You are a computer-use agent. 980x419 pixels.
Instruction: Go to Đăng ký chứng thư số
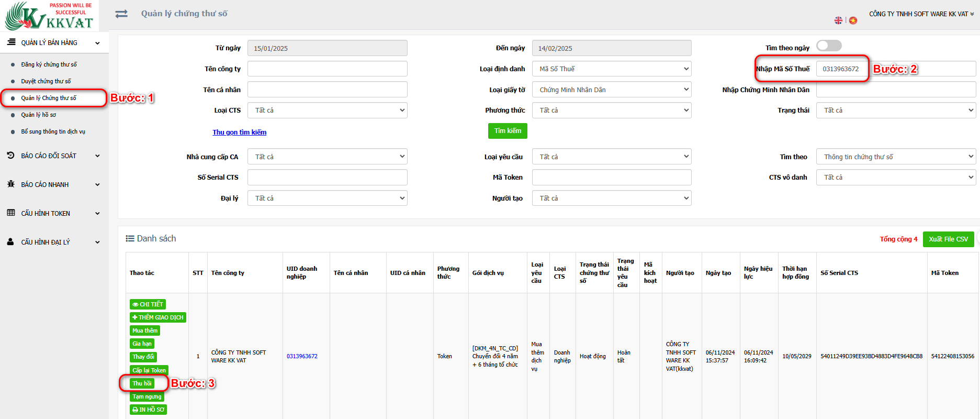coord(49,64)
